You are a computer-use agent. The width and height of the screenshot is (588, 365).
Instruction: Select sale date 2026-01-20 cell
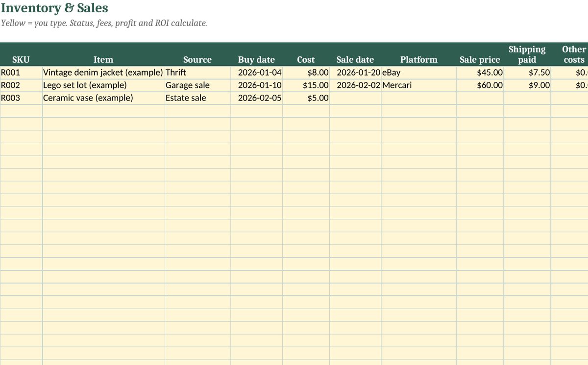pos(355,73)
